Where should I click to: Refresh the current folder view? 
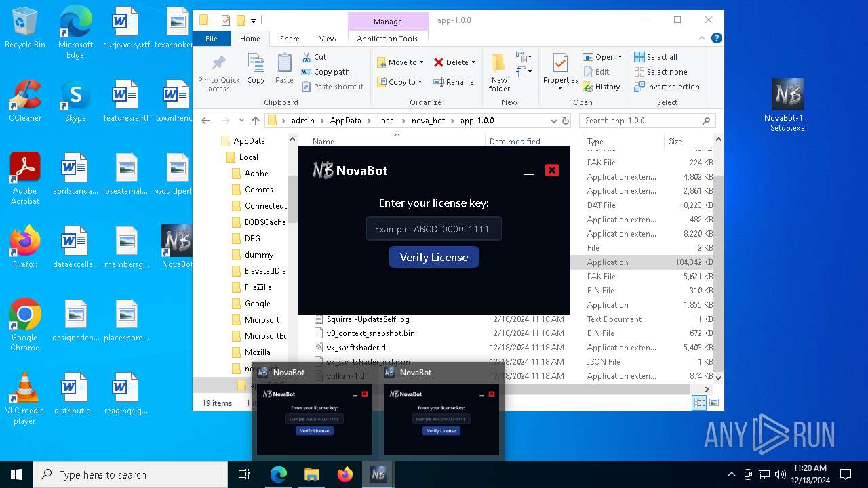(x=566, y=121)
